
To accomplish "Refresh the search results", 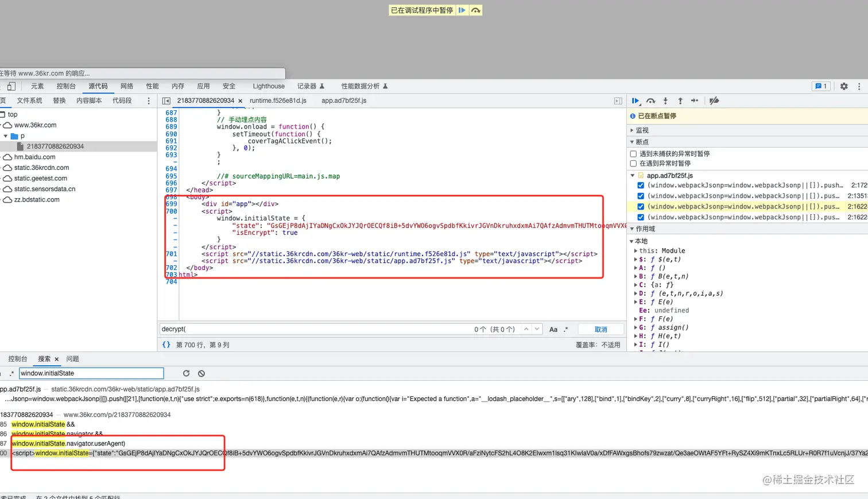I will coord(186,373).
